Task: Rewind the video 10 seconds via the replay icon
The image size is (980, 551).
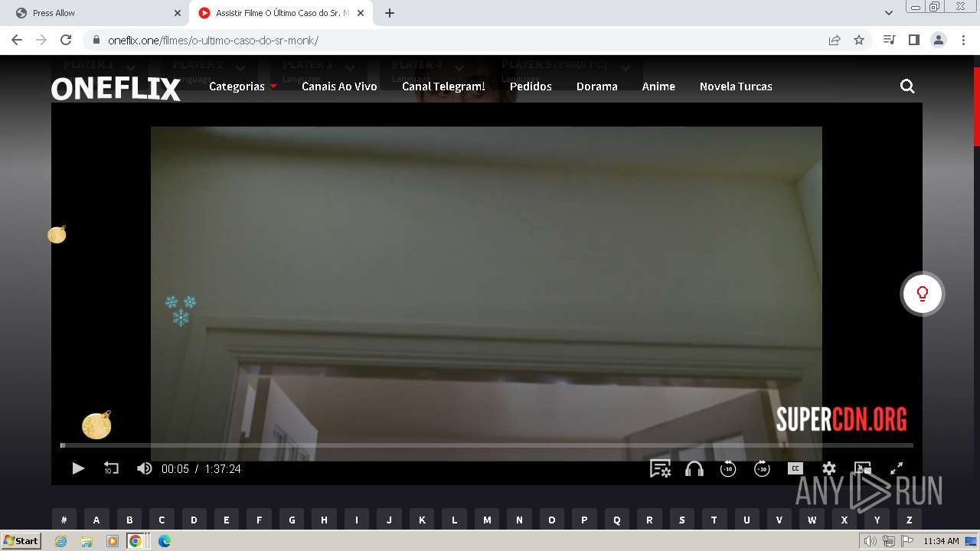Action: (x=111, y=468)
